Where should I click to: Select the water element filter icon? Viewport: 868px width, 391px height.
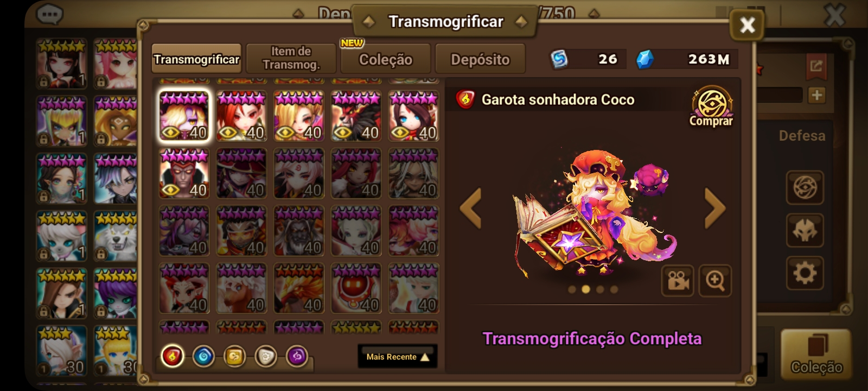coord(203,357)
